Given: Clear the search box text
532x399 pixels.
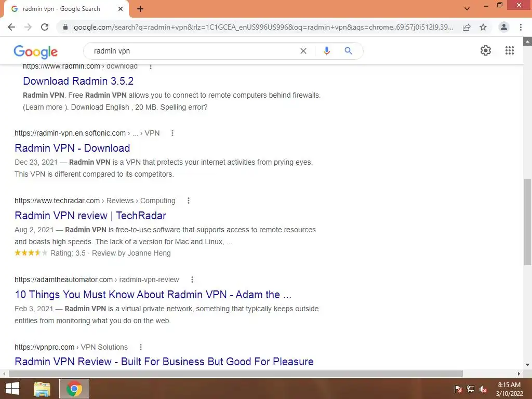Looking at the screenshot, I should (x=303, y=51).
